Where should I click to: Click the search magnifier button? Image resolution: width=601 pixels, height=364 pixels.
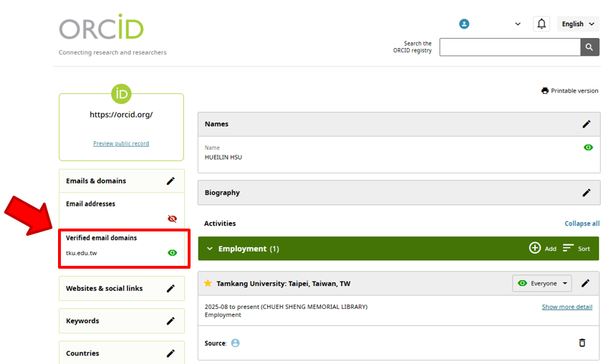(x=590, y=47)
